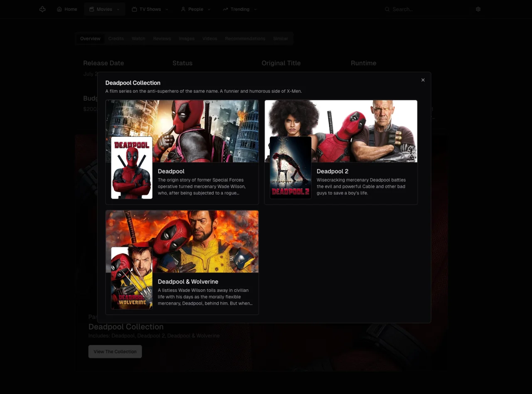
Task: Click the "A film series on the anti-superhero" subtitle
Action: coord(204,91)
